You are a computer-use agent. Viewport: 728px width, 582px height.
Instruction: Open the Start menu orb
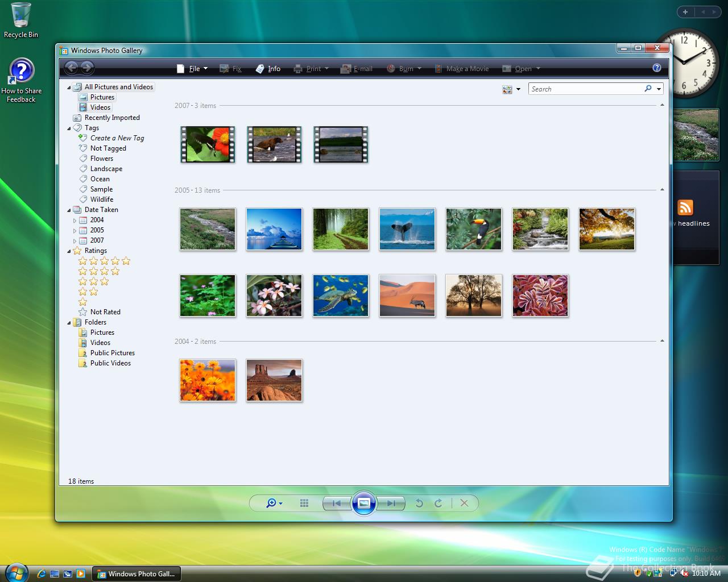coord(16,572)
